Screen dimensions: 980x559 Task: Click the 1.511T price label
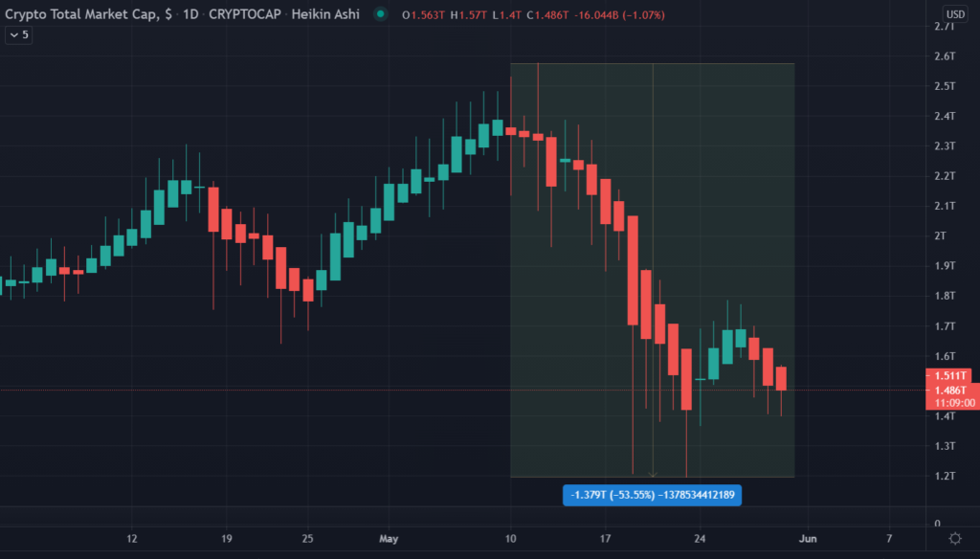948,376
